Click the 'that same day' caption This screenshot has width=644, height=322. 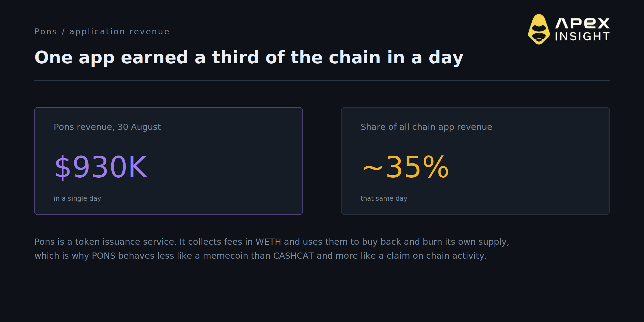point(384,198)
